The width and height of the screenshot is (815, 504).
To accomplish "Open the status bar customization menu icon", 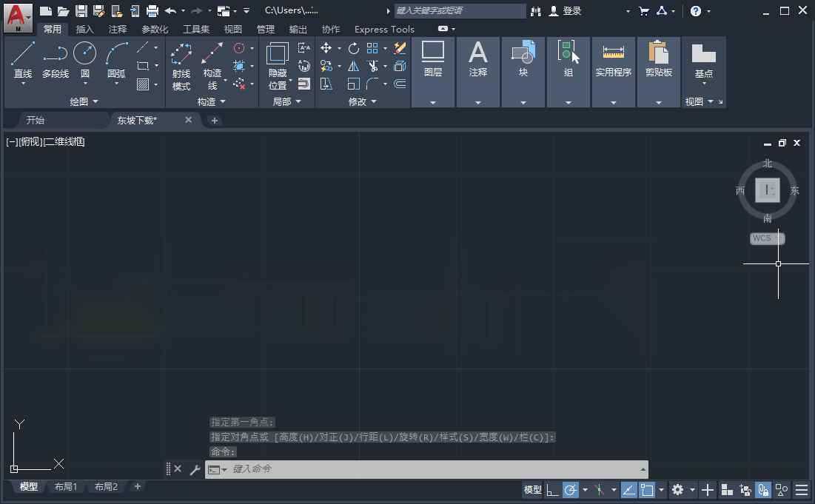I will [x=802, y=490].
